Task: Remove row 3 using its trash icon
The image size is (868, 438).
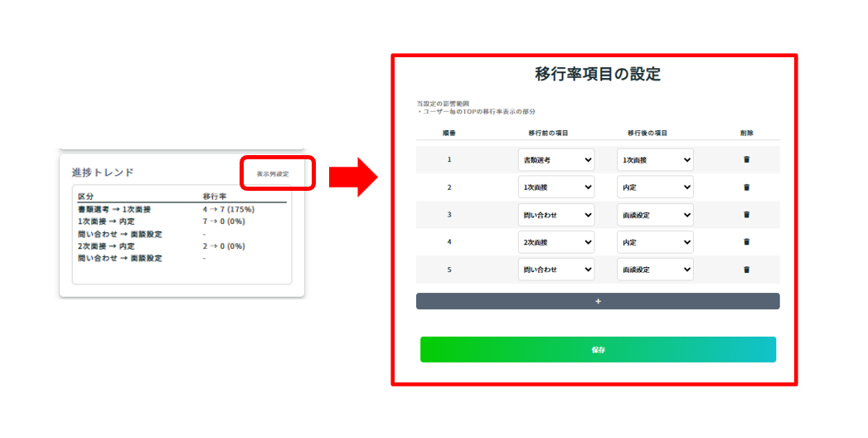Action: [746, 214]
